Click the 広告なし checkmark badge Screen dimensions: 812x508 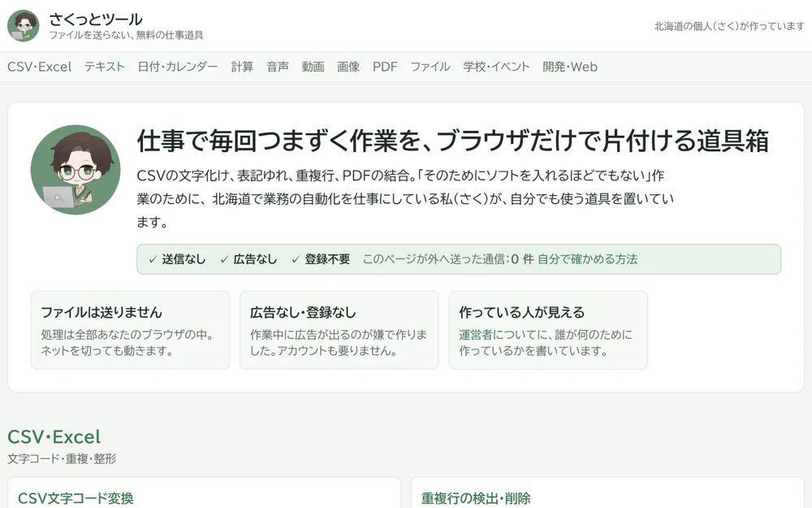pyautogui.click(x=248, y=259)
